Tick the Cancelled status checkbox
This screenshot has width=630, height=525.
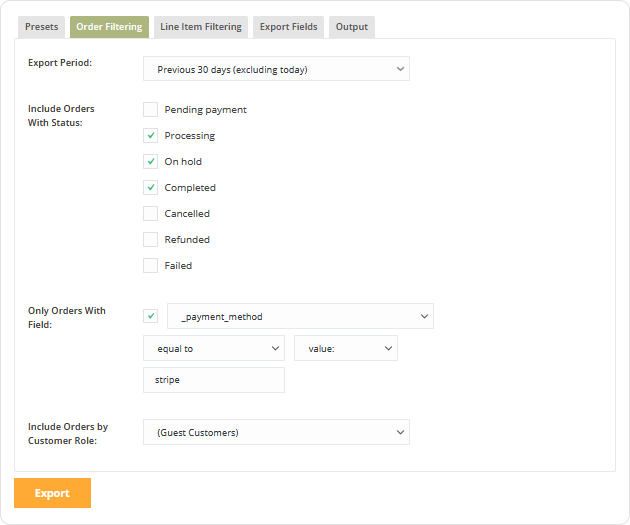click(x=150, y=214)
